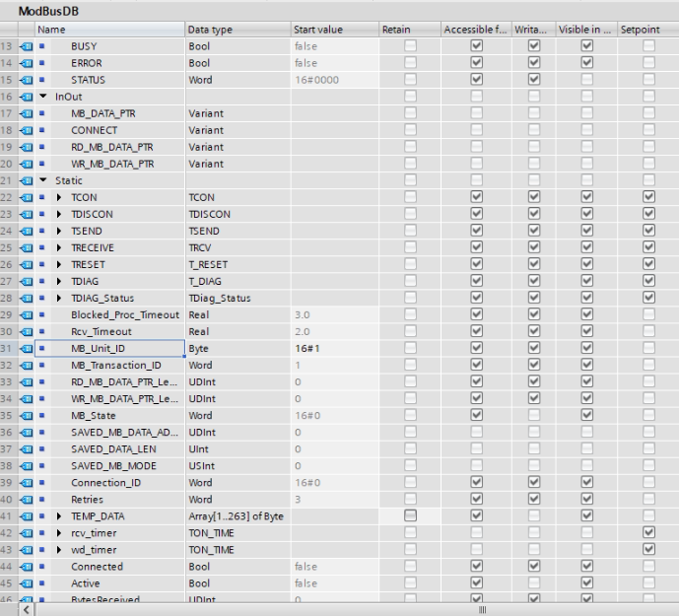
Task: Click the Setpoint column header
Action: (647, 30)
